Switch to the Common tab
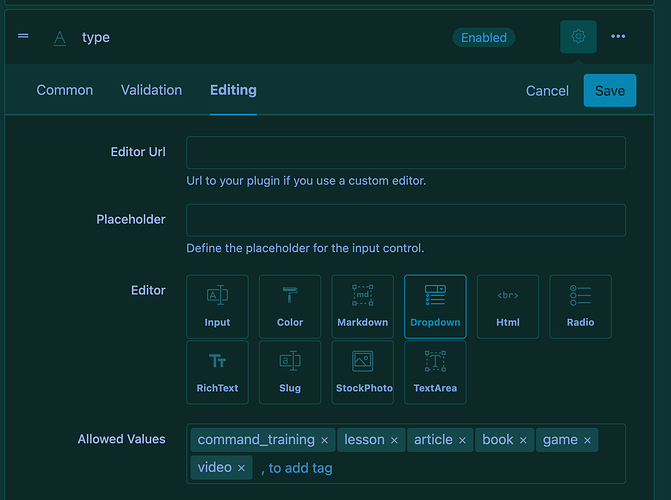Viewport: 671px width, 500px height. point(65,90)
